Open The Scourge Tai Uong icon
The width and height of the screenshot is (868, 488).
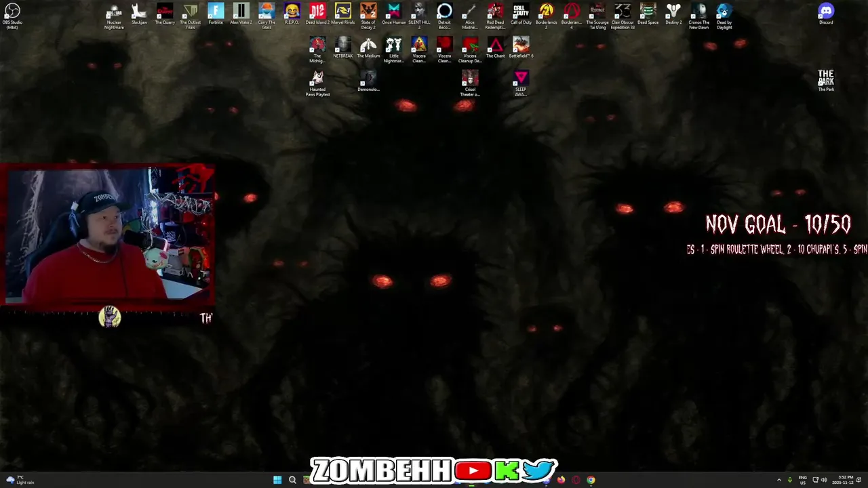click(597, 16)
